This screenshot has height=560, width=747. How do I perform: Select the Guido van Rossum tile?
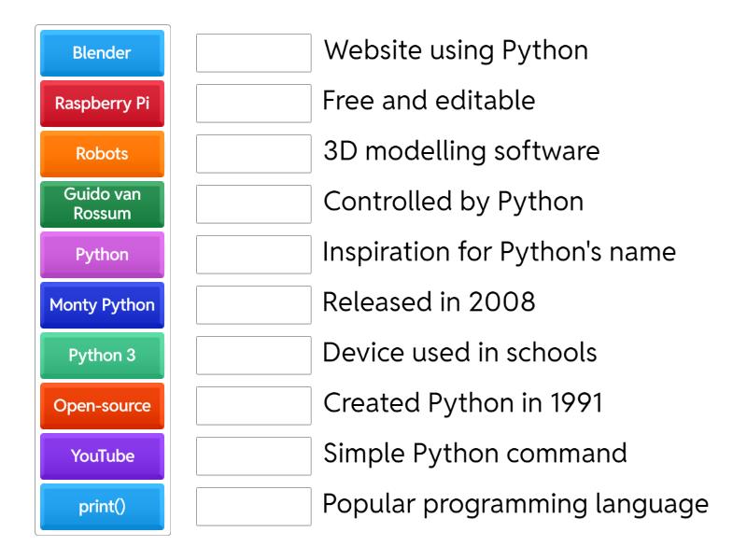pos(101,206)
